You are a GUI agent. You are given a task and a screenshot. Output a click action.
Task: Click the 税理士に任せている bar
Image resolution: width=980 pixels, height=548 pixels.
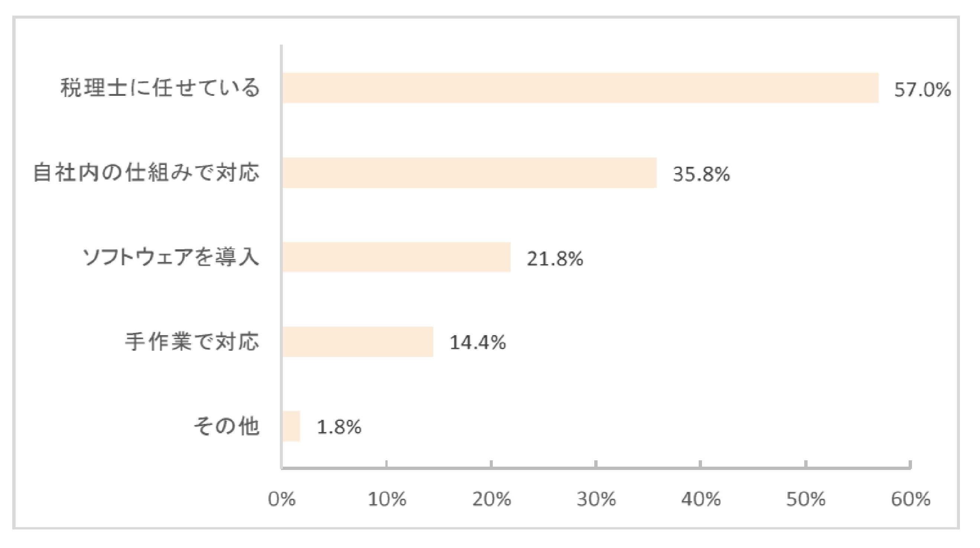(580, 88)
